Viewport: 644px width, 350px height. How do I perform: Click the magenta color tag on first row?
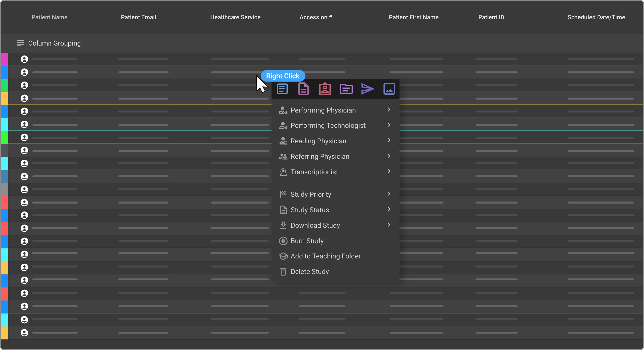pos(5,59)
